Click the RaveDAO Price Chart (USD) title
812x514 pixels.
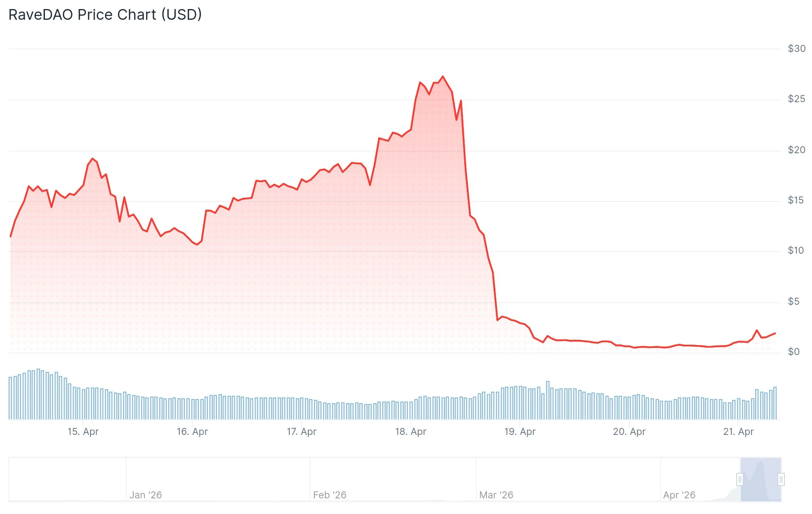point(105,15)
